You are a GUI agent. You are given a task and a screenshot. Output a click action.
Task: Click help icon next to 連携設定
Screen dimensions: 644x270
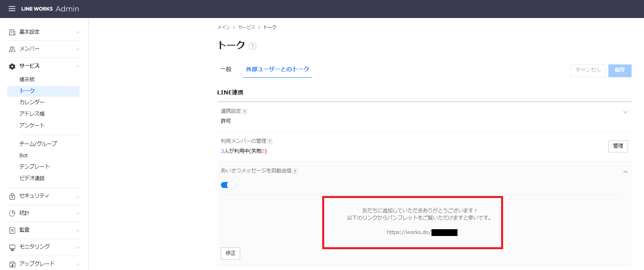coord(245,112)
